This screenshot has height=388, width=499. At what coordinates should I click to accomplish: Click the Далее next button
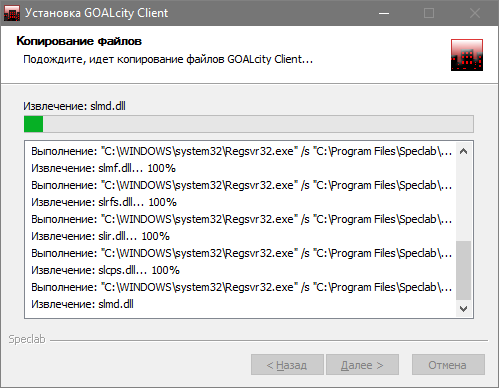pos(362,365)
